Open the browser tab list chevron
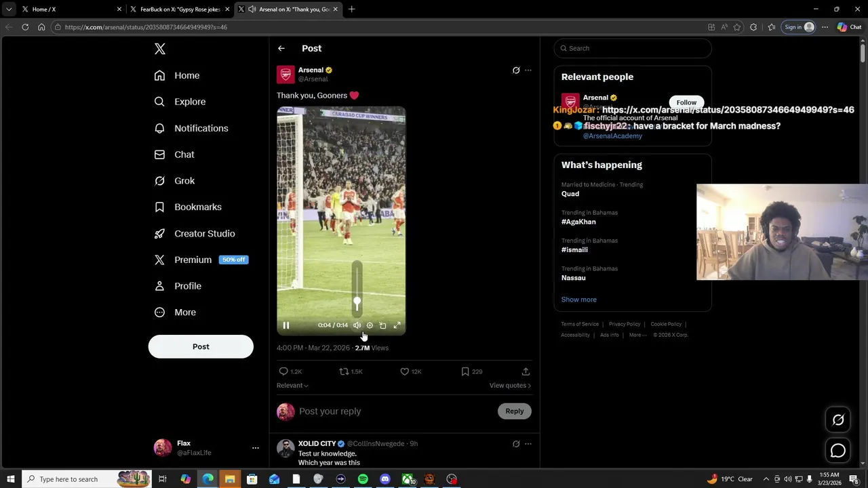The image size is (868, 488). click(9, 9)
